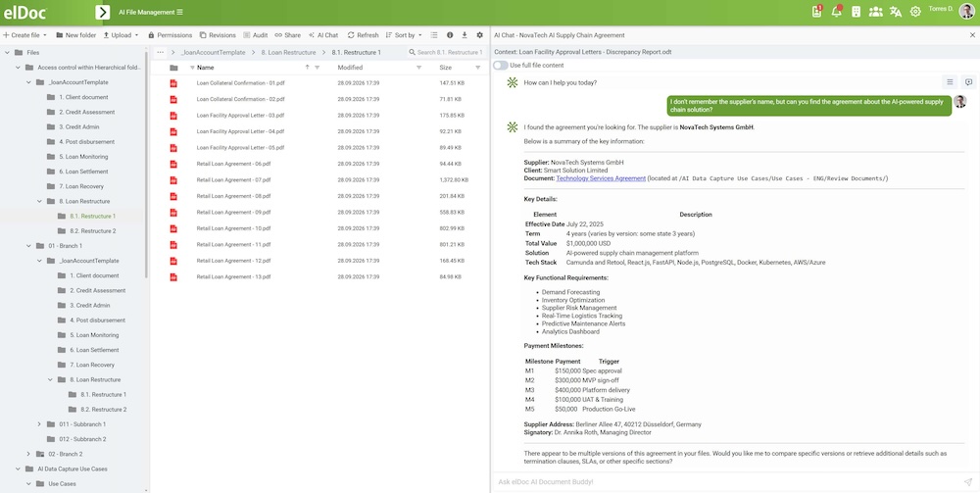Image resolution: width=980 pixels, height=493 pixels.
Task: Refresh the file list
Action: (x=364, y=35)
